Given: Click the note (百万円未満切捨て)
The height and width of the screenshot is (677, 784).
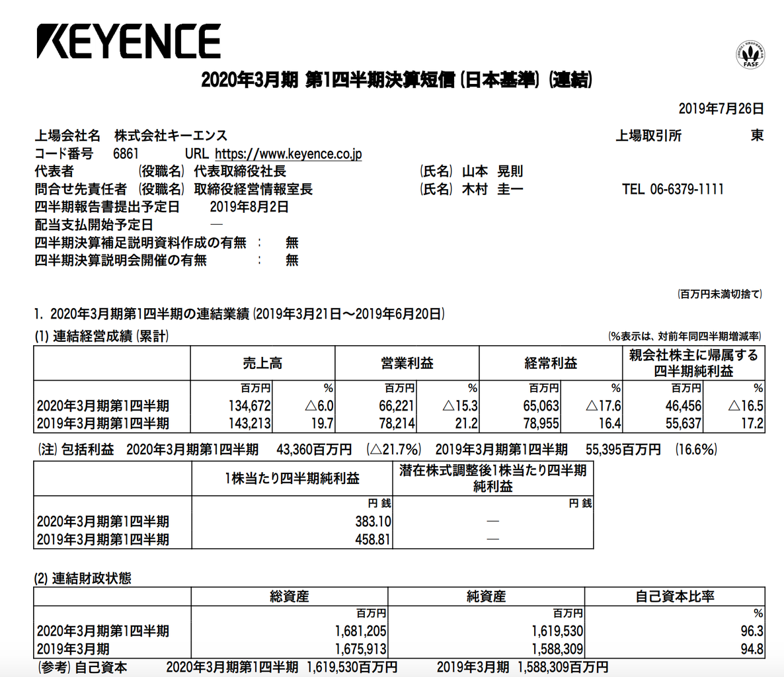Looking at the screenshot, I should (x=720, y=294).
